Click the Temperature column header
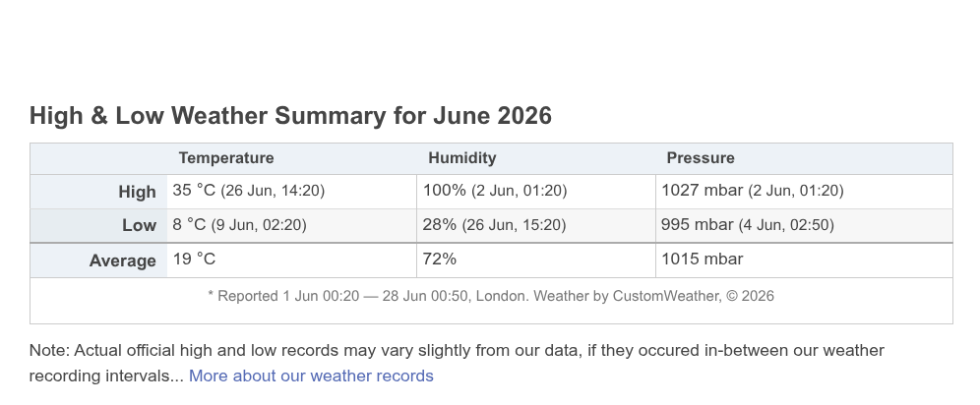 point(226,158)
